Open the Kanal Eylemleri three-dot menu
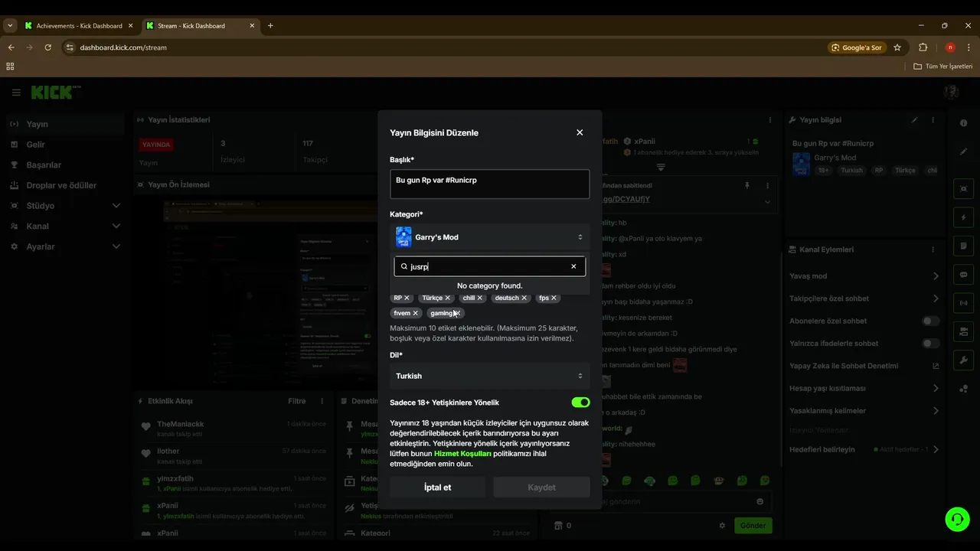The width and height of the screenshot is (980, 551). (933, 249)
